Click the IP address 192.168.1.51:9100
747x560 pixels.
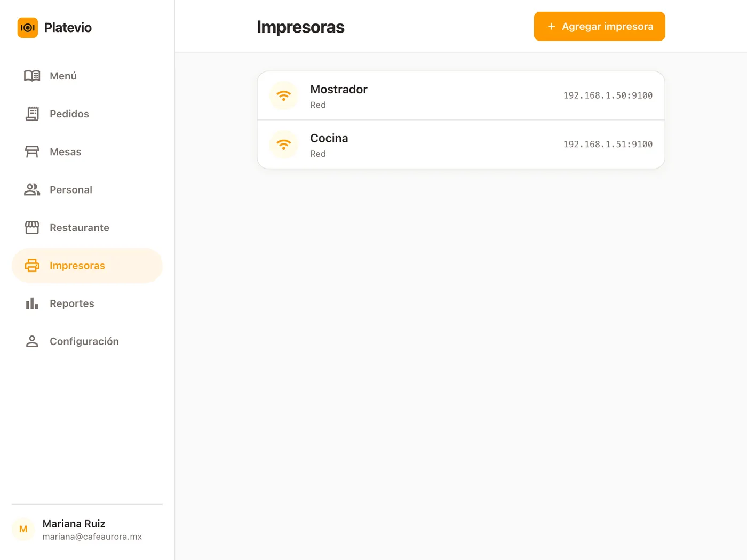pyautogui.click(x=608, y=145)
